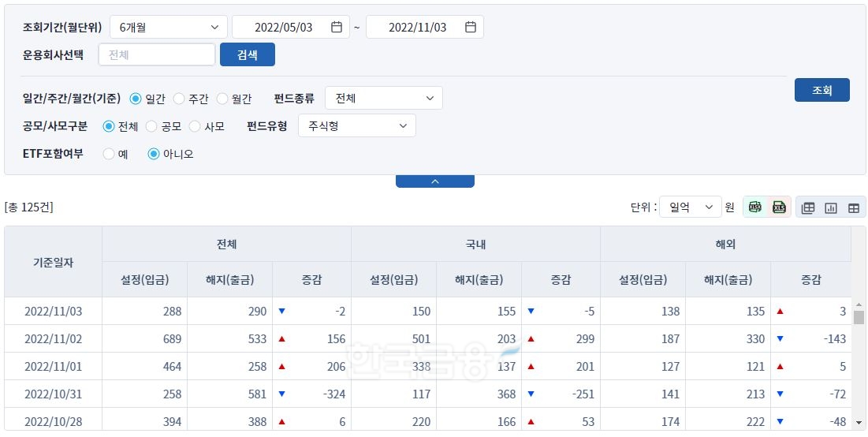Open calendar for end date 2022/11/03

tap(471, 28)
